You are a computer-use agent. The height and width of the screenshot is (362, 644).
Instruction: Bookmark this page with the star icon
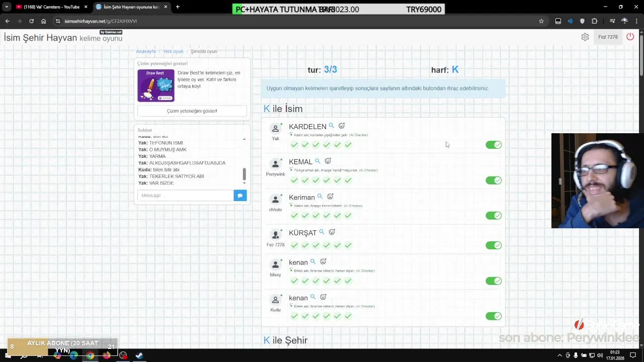click(x=541, y=21)
